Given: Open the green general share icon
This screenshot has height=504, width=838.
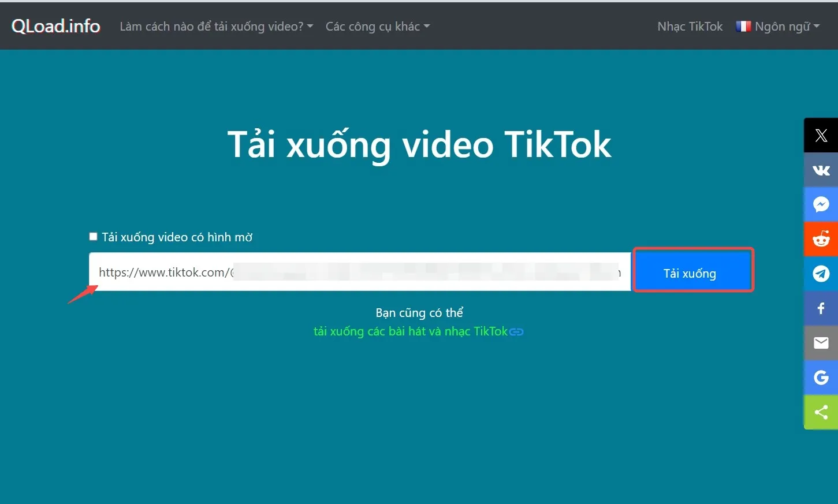Looking at the screenshot, I should click(x=821, y=412).
